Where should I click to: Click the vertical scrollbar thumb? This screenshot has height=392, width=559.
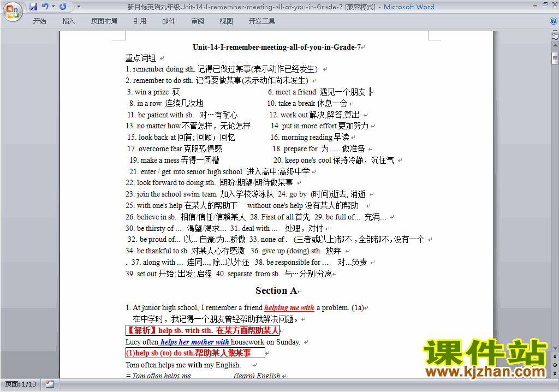(x=555, y=58)
